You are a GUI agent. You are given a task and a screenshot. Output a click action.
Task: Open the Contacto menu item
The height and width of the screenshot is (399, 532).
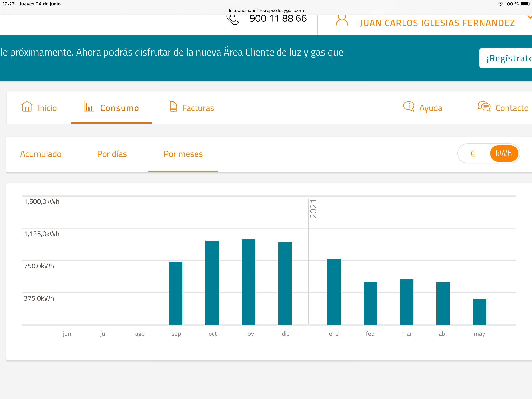(503, 108)
